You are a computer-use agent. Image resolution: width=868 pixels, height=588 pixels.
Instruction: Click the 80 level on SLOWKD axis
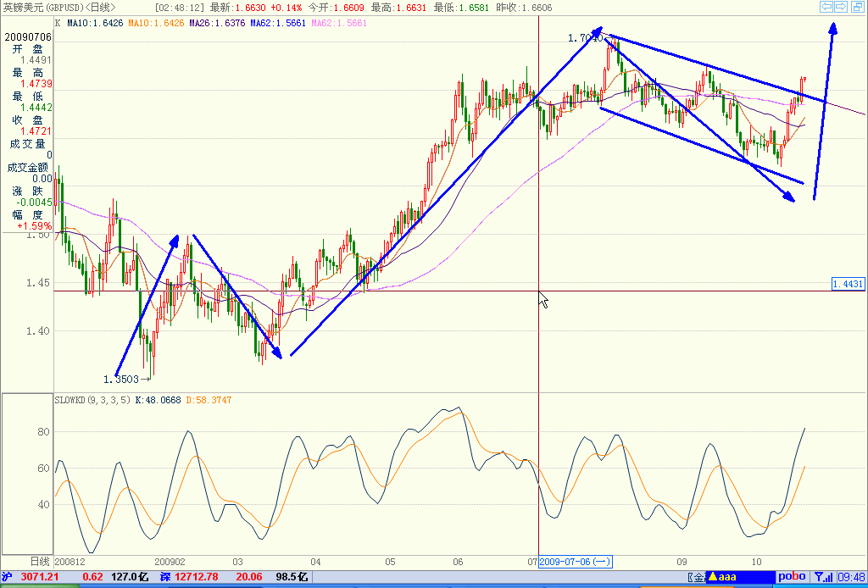coord(44,432)
